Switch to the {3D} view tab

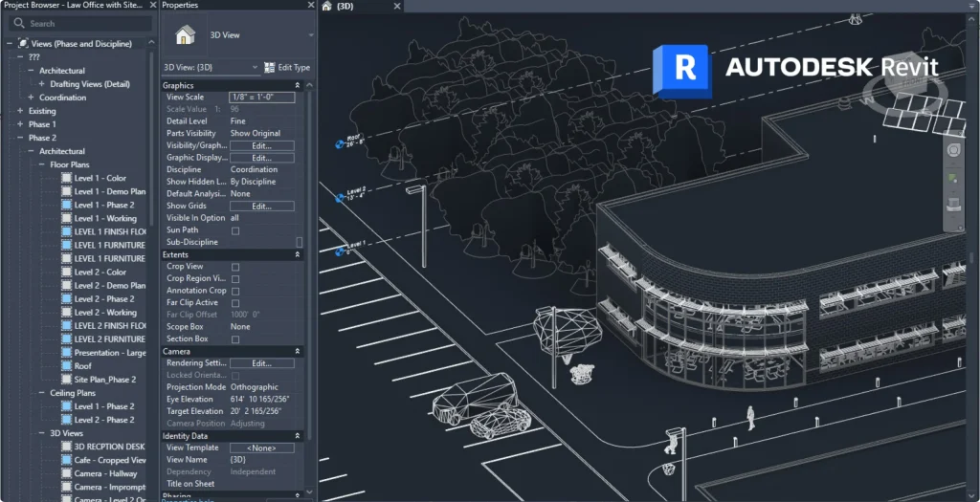tap(345, 6)
